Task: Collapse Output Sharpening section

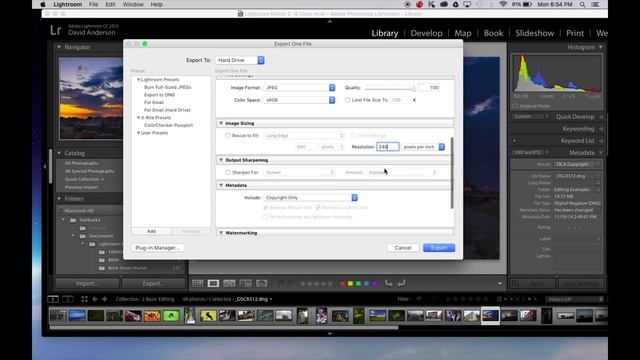Action: click(x=221, y=160)
